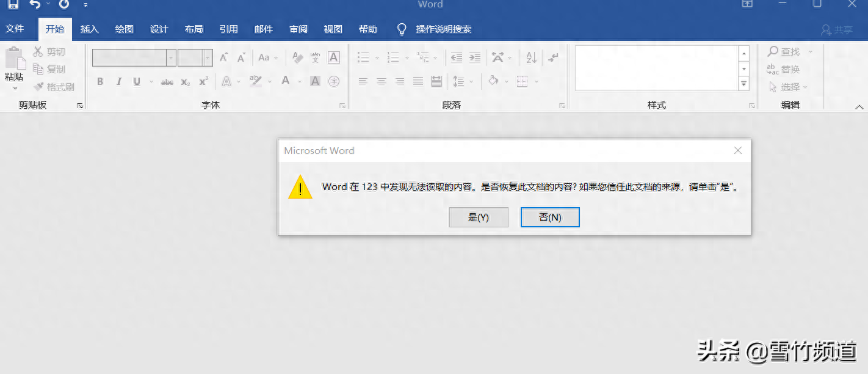Click 是(Y) to recover the document
Viewport: 868px width, 374px height.
click(x=479, y=217)
